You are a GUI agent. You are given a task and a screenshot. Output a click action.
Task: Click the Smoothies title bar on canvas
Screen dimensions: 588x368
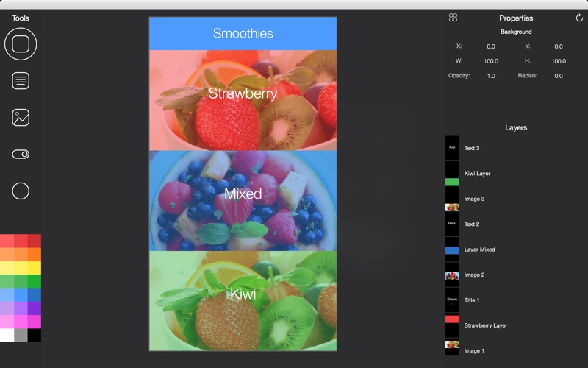tap(243, 34)
